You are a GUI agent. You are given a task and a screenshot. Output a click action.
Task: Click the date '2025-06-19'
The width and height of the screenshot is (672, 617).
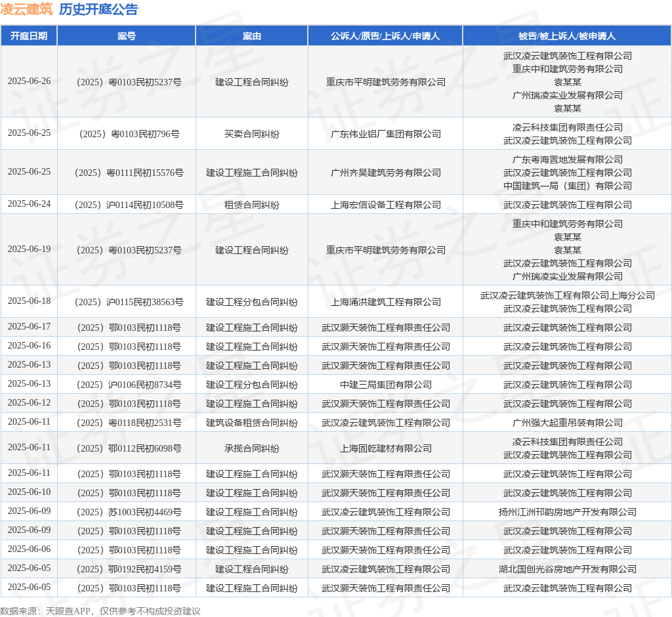(29, 249)
